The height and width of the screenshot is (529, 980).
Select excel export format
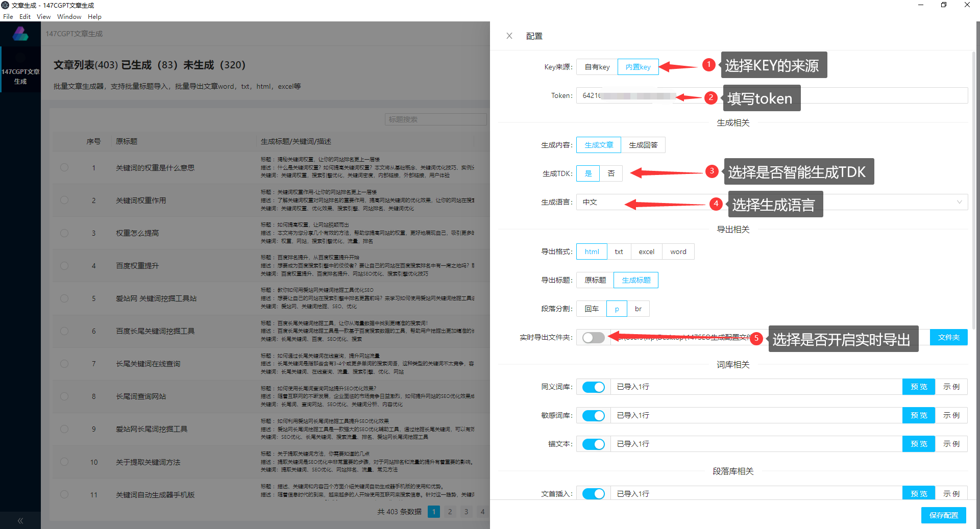647,251
